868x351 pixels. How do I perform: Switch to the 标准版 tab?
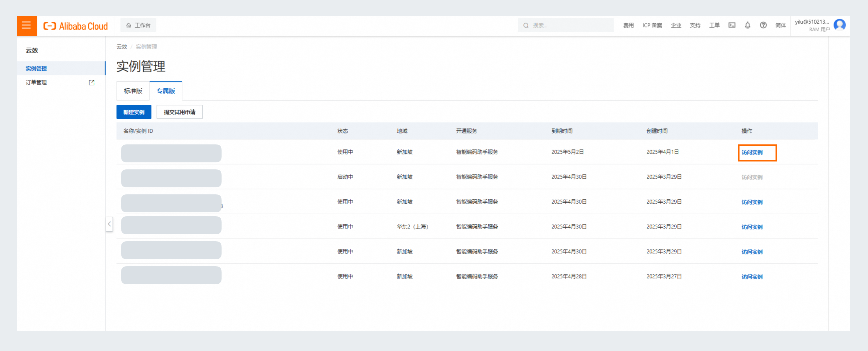tap(133, 91)
